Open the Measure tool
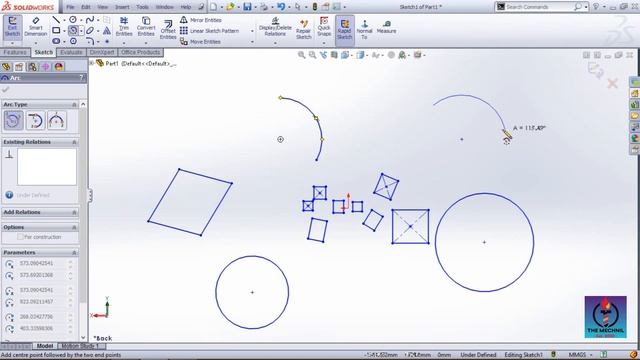The image size is (640, 360). click(386, 27)
